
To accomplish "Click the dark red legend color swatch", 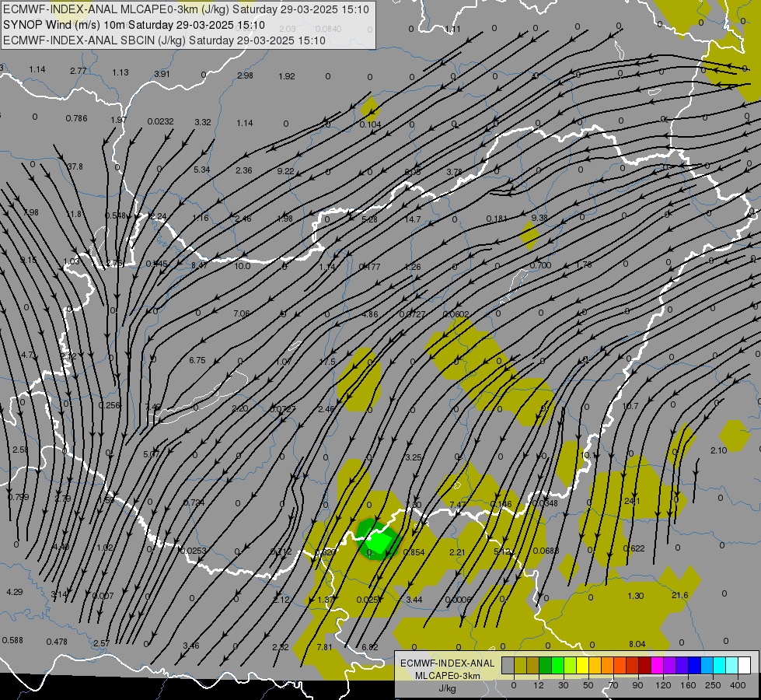I will point(645,665).
